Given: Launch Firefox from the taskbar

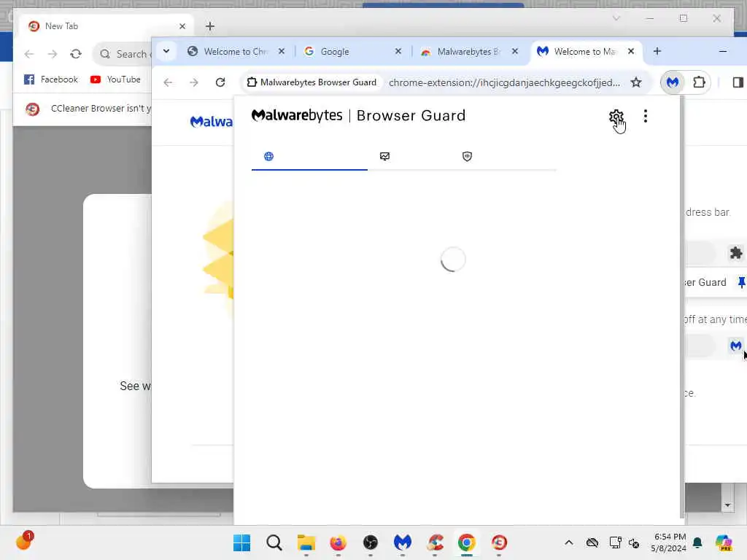Looking at the screenshot, I should coord(338,542).
